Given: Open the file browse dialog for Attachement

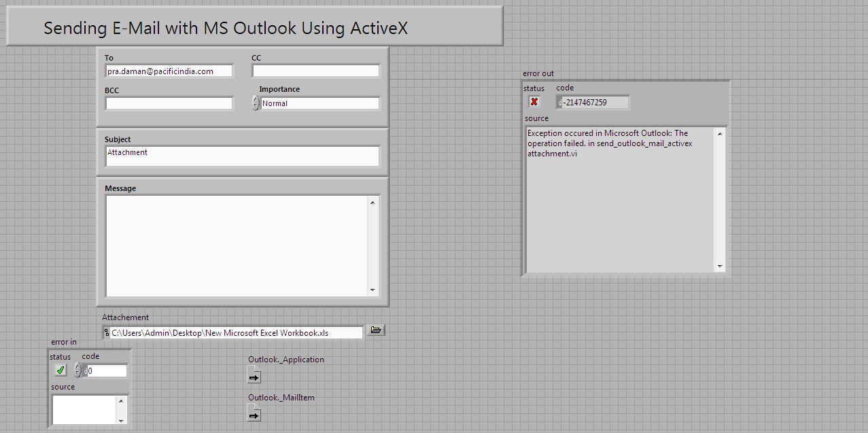Looking at the screenshot, I should [375, 330].
